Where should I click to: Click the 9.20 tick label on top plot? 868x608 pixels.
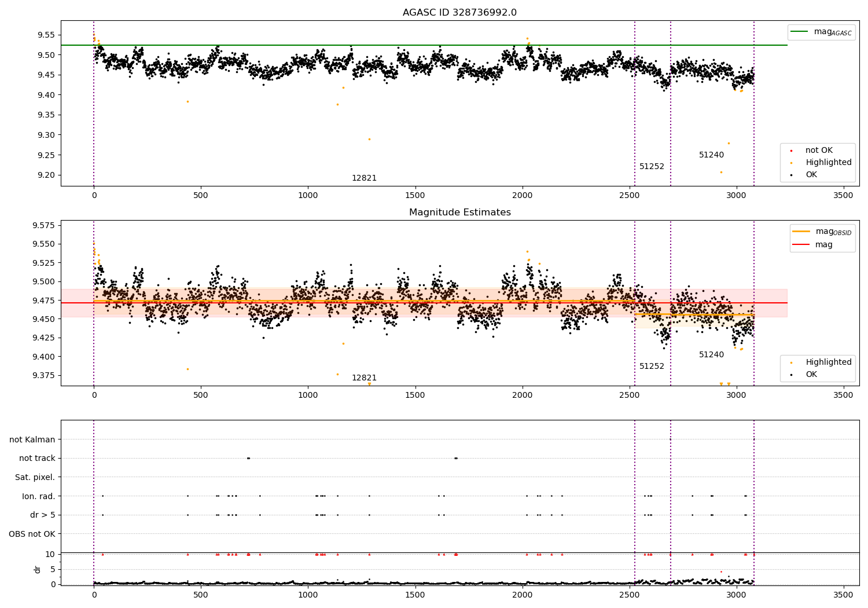[x=45, y=175]
